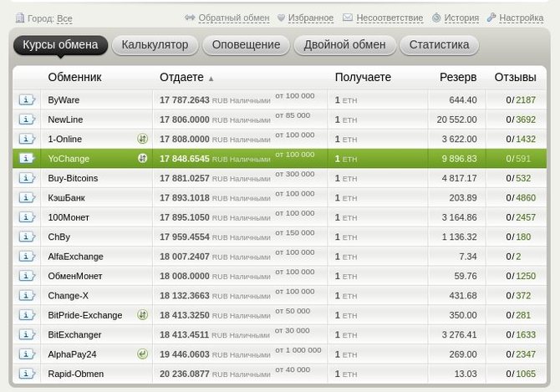Open info icon for 100Монет row
This screenshot has height=392, width=560.
pos(27,217)
